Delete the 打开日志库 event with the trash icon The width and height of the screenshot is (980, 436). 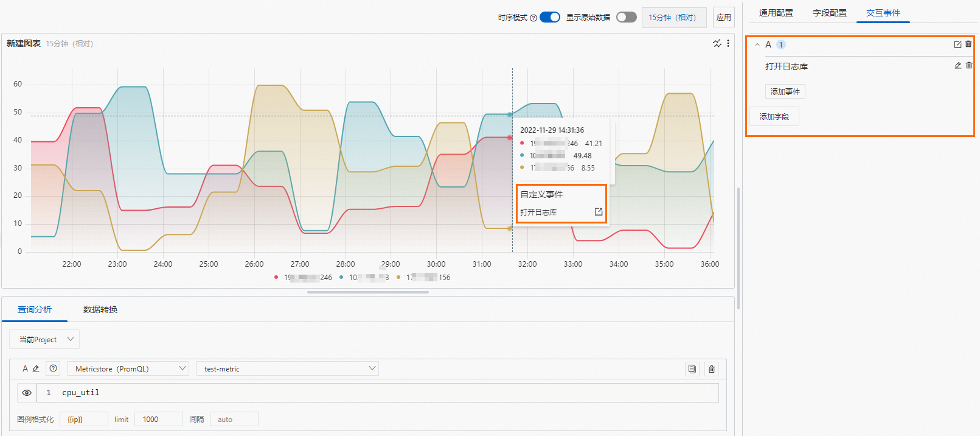969,66
